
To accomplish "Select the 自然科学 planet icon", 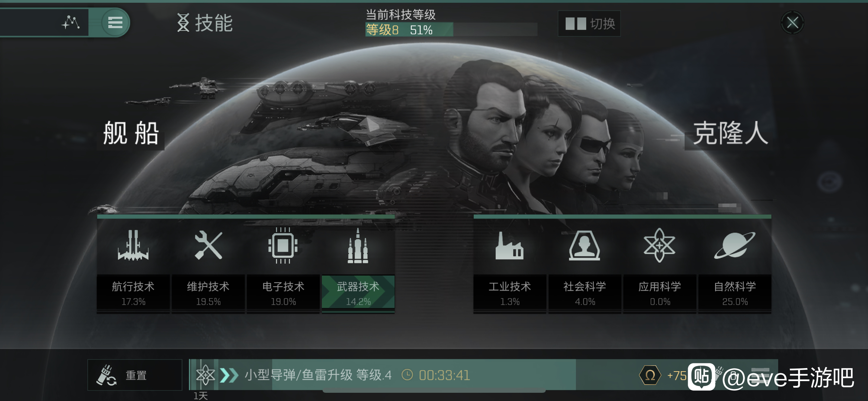I will click(x=734, y=245).
